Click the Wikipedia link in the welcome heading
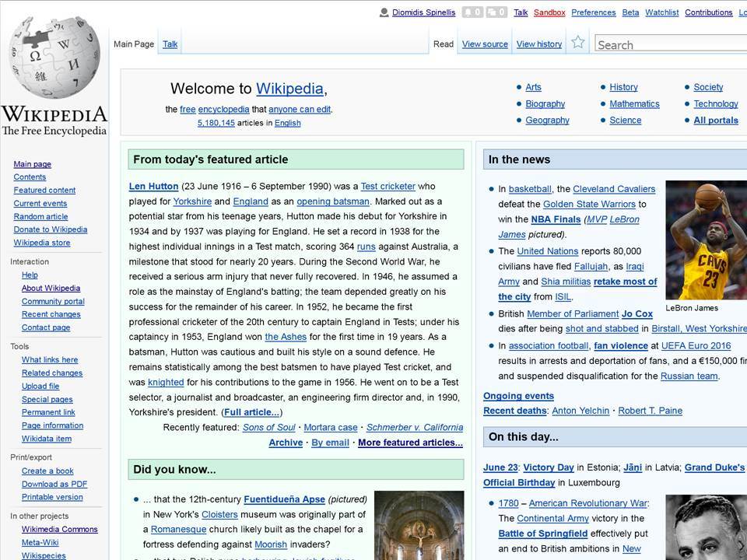Image resolution: width=747 pixels, height=560 pixels. click(x=289, y=89)
